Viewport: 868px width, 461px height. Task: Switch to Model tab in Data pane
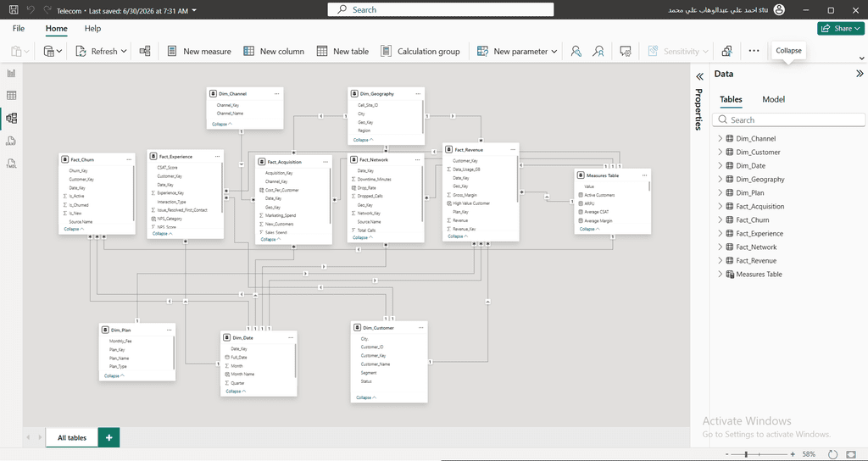773,100
